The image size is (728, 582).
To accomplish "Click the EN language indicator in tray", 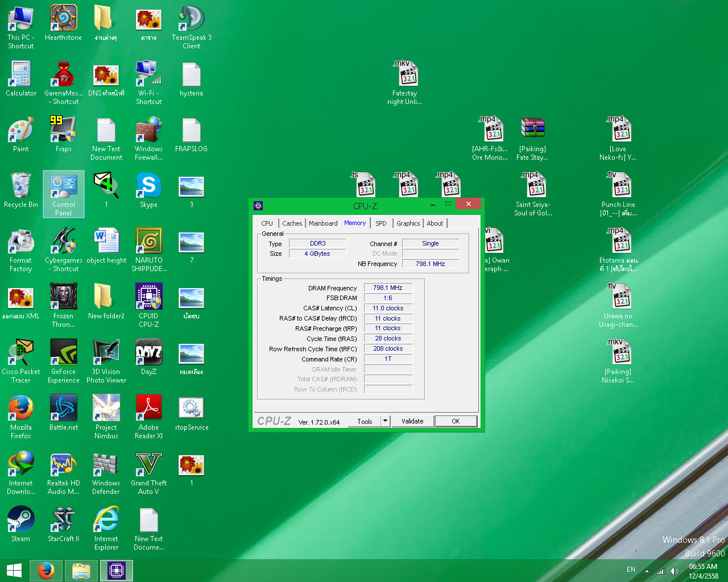I will [x=631, y=569].
